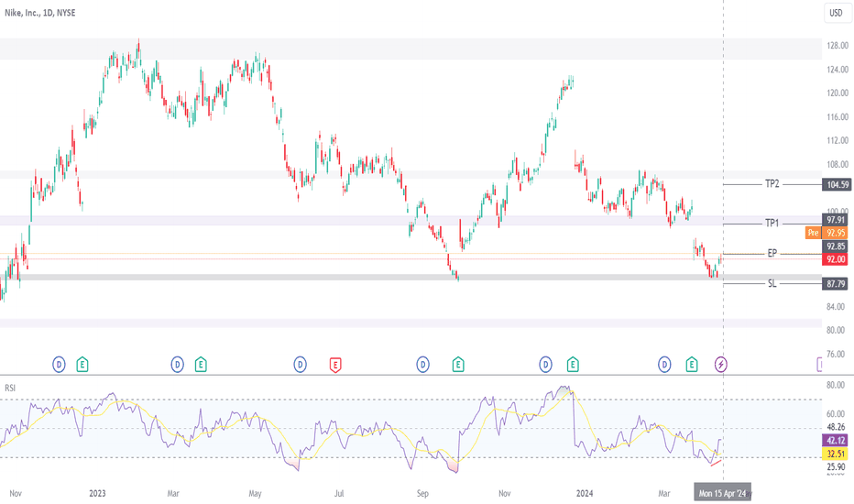
Task: Select the TP1 line label
Action: pos(772,223)
